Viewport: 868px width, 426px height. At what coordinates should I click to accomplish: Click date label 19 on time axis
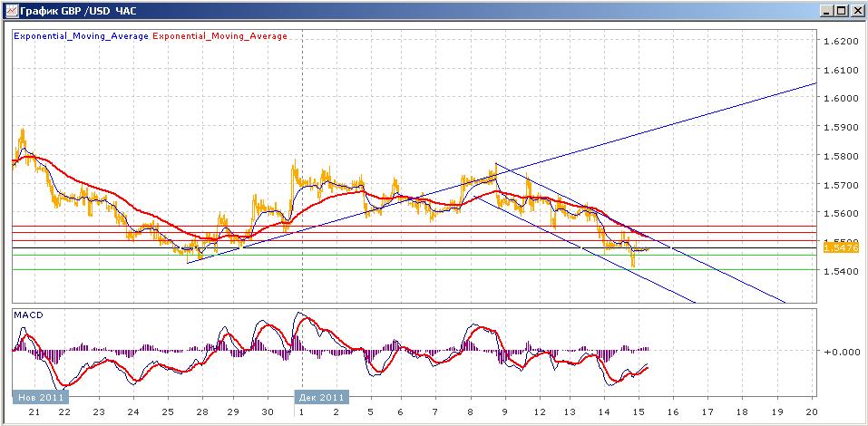click(777, 412)
